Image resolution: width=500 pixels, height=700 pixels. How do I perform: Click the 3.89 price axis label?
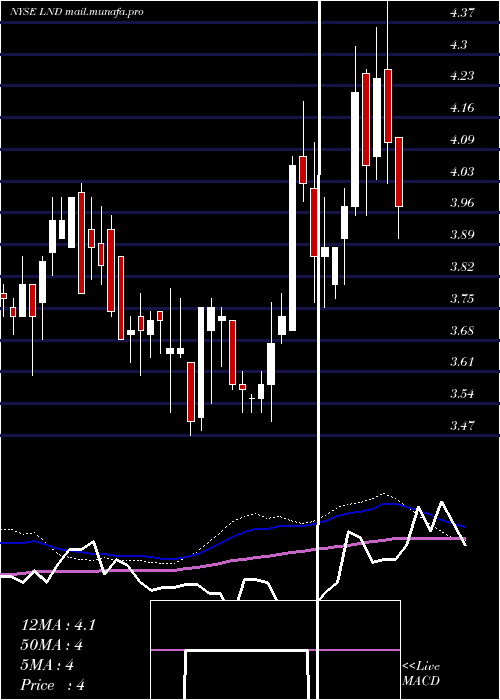pos(462,235)
